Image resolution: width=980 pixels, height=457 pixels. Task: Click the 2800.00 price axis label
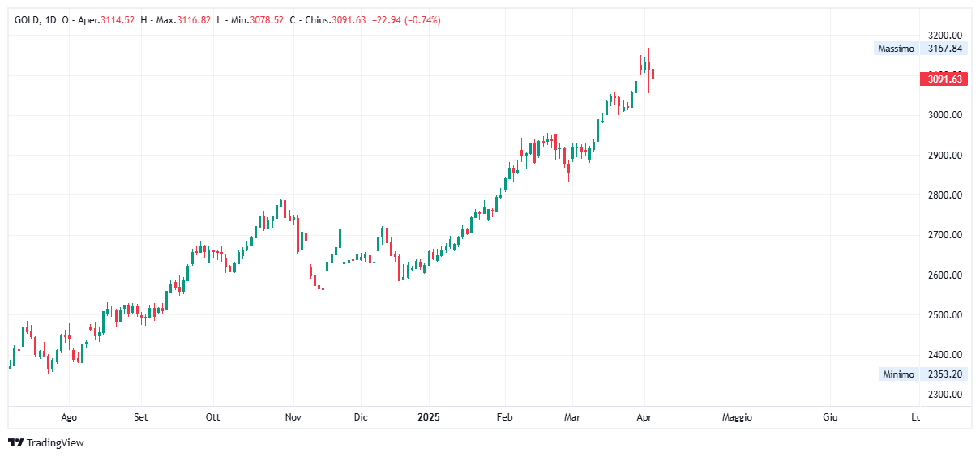pos(945,195)
